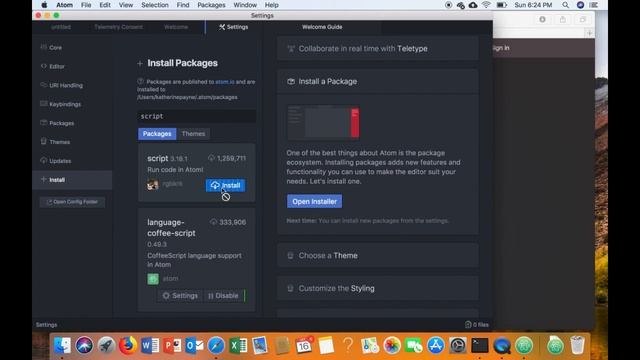
Task: Switch to the Telemetry Consent tab
Action: 118,27
